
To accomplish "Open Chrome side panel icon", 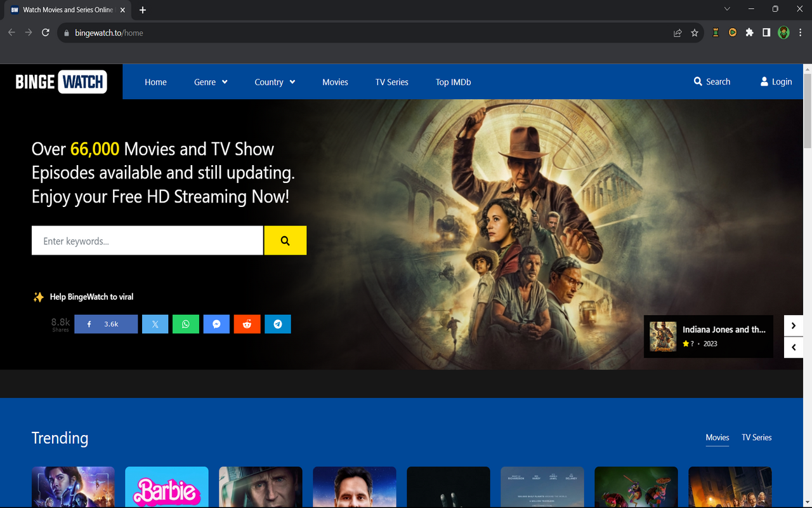I will 766,32.
